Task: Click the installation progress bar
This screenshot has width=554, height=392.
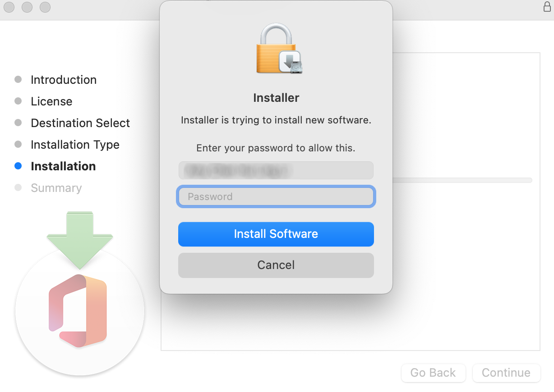Action: coord(462,180)
